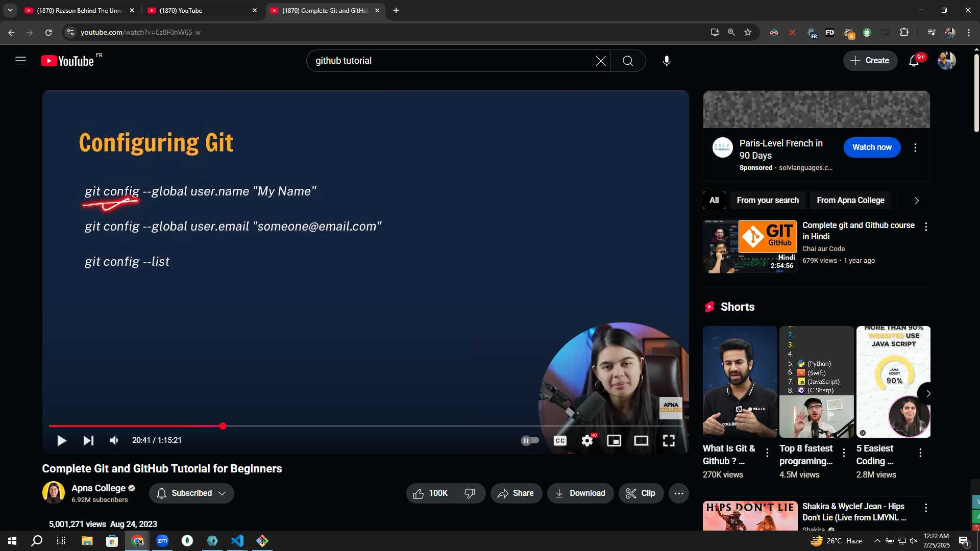Clear the search box text

(601, 61)
